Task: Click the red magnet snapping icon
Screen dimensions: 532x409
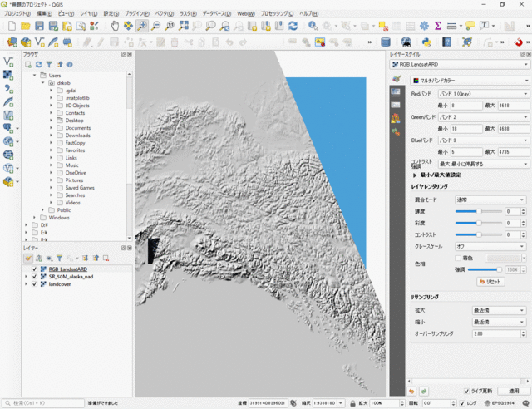Action: pyautogui.click(x=518, y=42)
